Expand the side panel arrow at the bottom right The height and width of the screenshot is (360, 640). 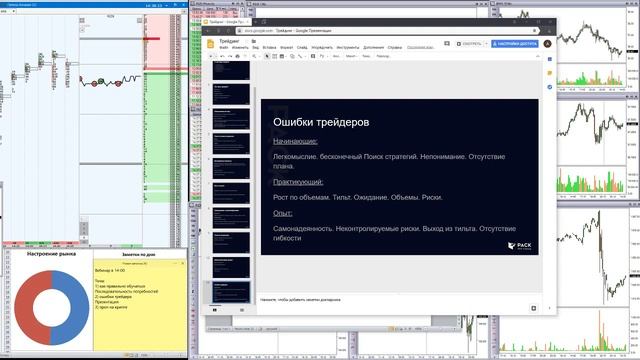click(549, 308)
